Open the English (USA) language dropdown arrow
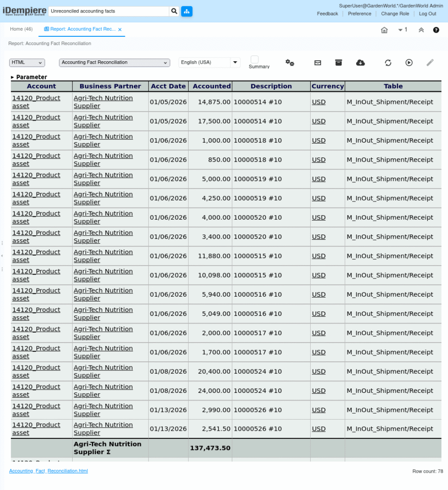Screen dimensions: 448x490 point(235,62)
